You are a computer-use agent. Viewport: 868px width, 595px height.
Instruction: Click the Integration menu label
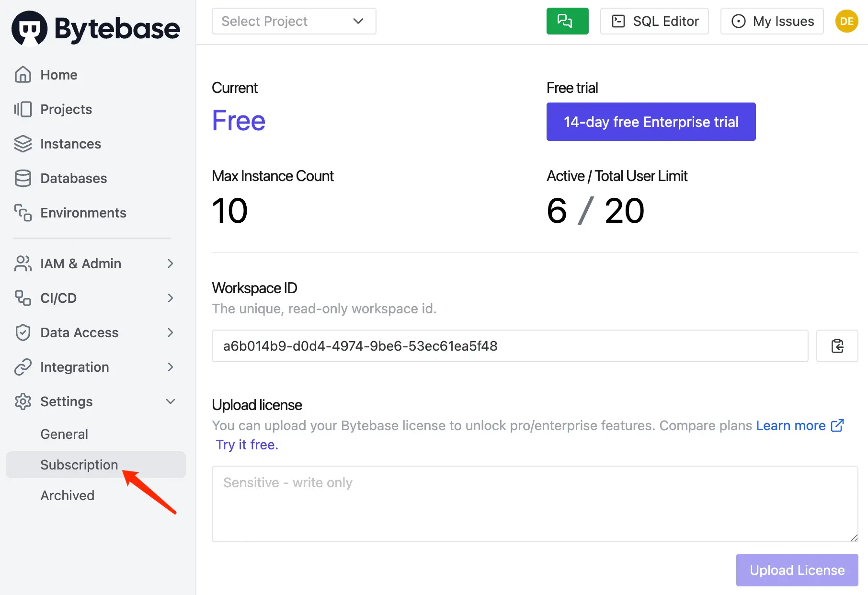pos(75,367)
